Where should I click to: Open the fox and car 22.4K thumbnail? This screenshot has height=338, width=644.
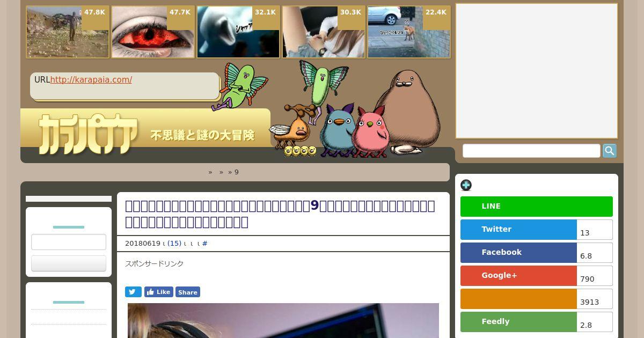tap(409, 32)
